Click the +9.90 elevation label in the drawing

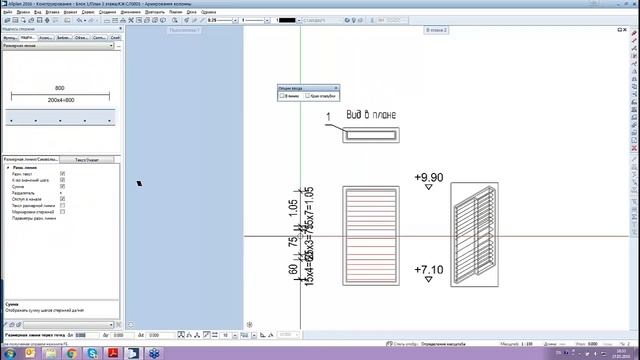pyautogui.click(x=429, y=178)
